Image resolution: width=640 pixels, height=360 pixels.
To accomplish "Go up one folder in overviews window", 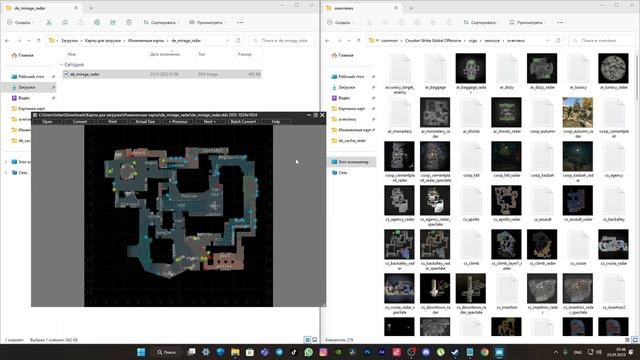I will tap(359, 40).
